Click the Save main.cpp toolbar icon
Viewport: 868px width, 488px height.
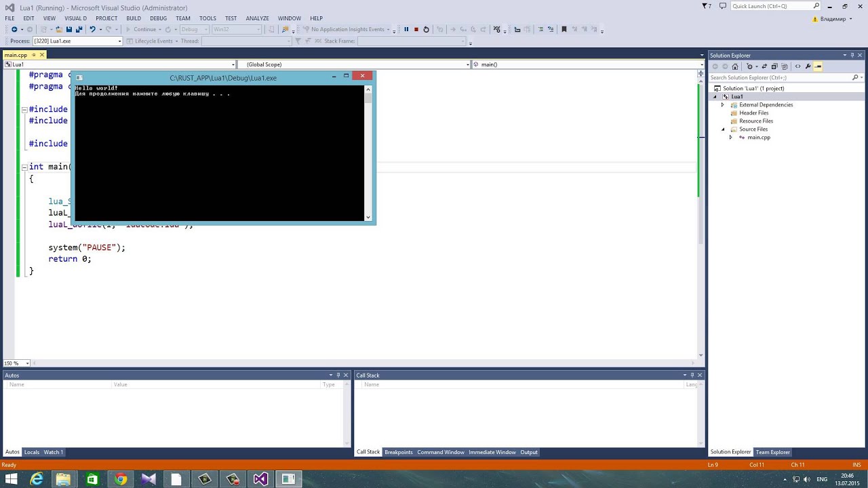[69, 29]
